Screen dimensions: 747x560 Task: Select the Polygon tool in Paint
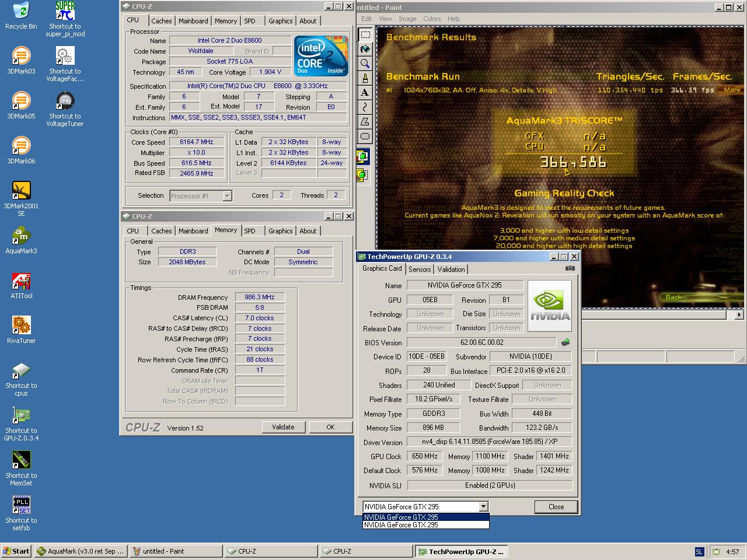(x=365, y=122)
